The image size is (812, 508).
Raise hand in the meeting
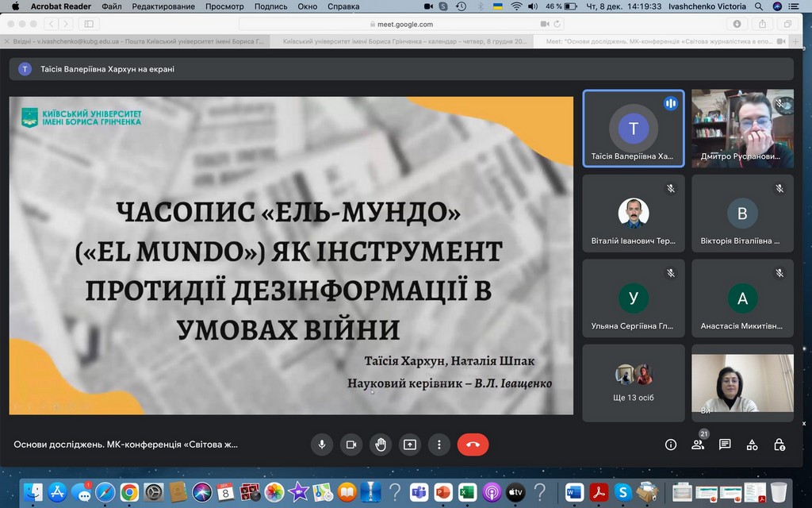(381, 444)
